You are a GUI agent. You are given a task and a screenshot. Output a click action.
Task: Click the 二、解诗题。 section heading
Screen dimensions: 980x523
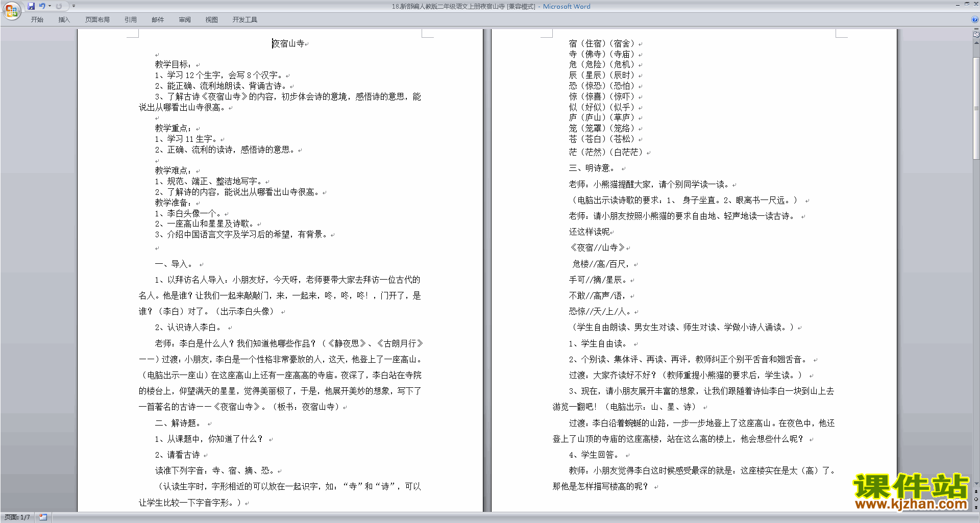pos(179,423)
